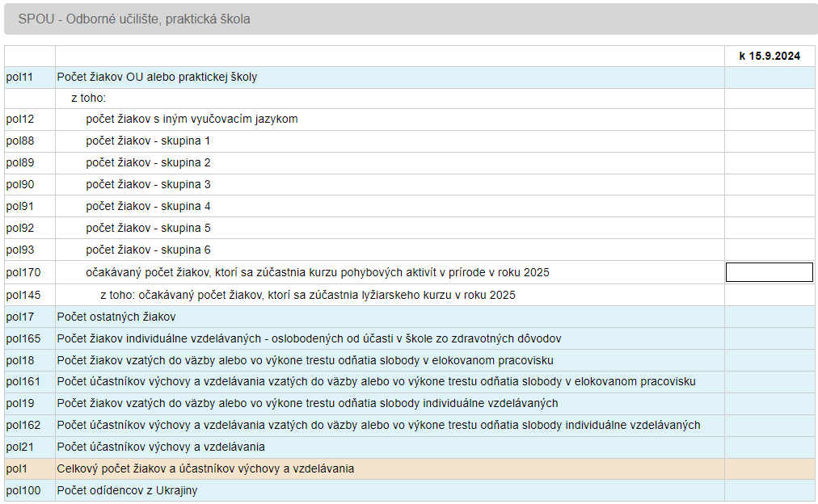This screenshot has width=818, height=504.
Task: Click the 'lyžiarskeho kurzu v roku 2025' row text
Action: click(308, 296)
